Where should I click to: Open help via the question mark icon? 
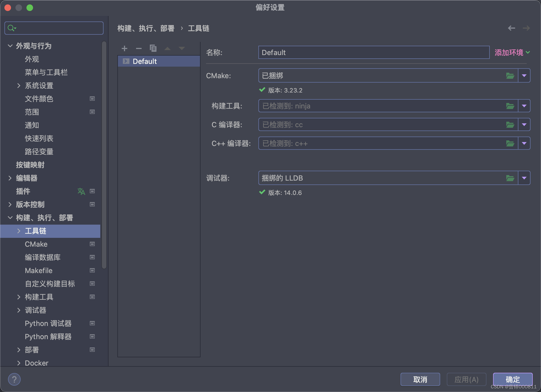(15, 379)
